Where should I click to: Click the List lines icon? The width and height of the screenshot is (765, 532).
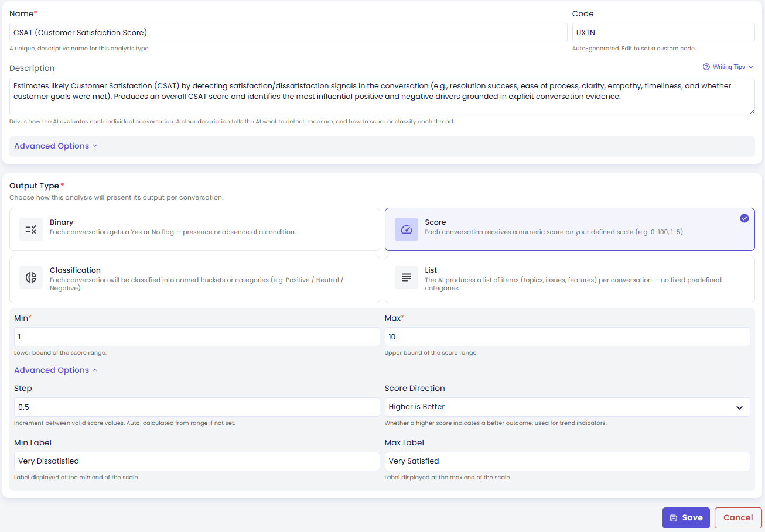pos(407,277)
